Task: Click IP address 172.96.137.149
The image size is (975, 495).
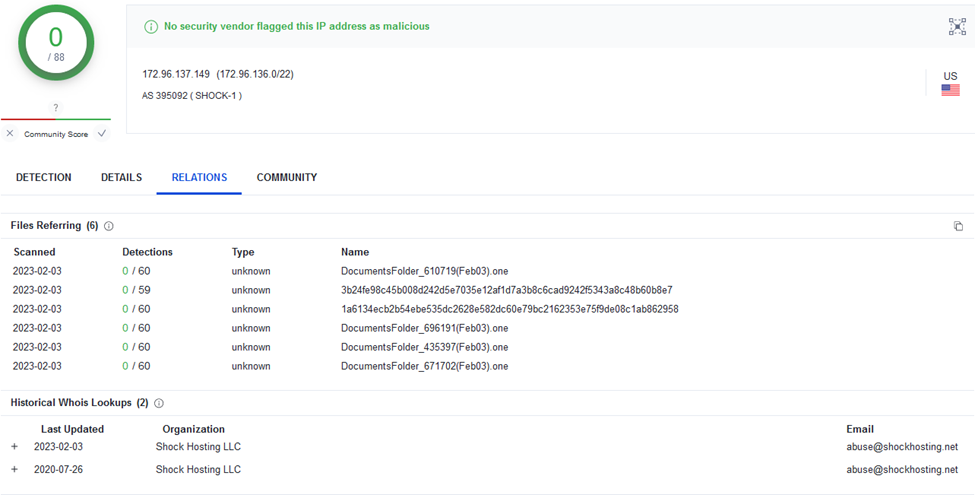Action: coord(176,74)
